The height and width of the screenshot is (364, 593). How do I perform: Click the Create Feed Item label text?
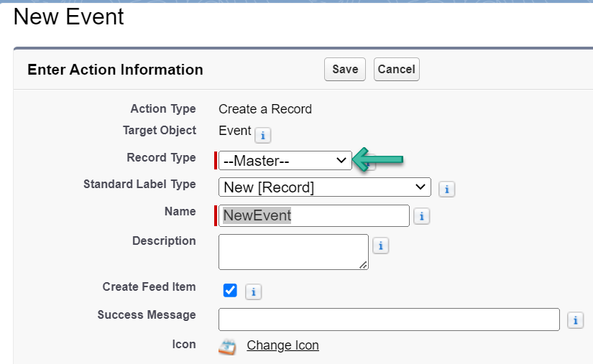[x=149, y=286]
